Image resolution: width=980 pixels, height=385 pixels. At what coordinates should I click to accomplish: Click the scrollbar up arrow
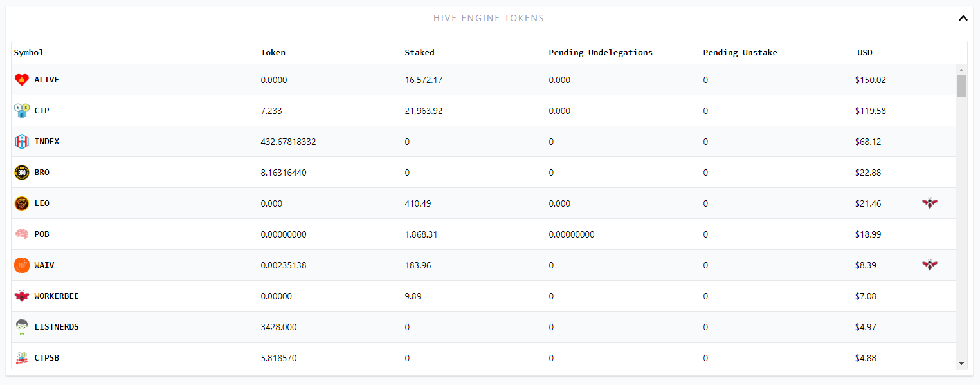(x=961, y=70)
